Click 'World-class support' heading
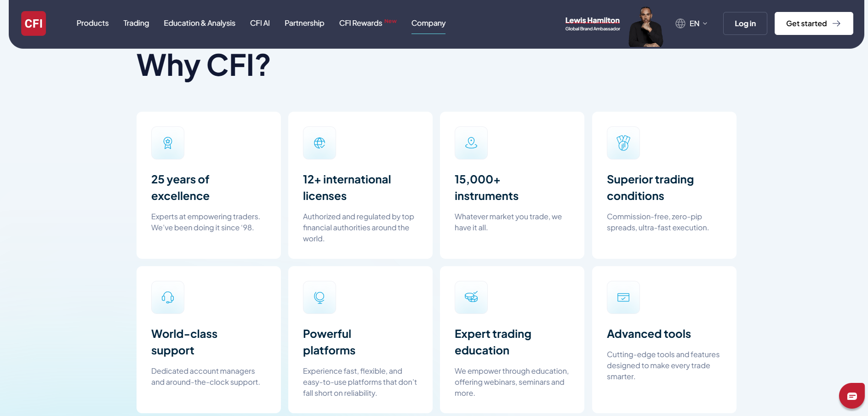Viewport: 868px width, 416px height. pos(184,342)
